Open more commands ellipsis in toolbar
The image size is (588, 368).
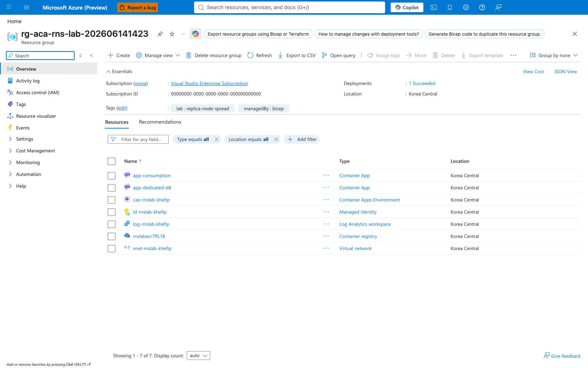coord(513,55)
